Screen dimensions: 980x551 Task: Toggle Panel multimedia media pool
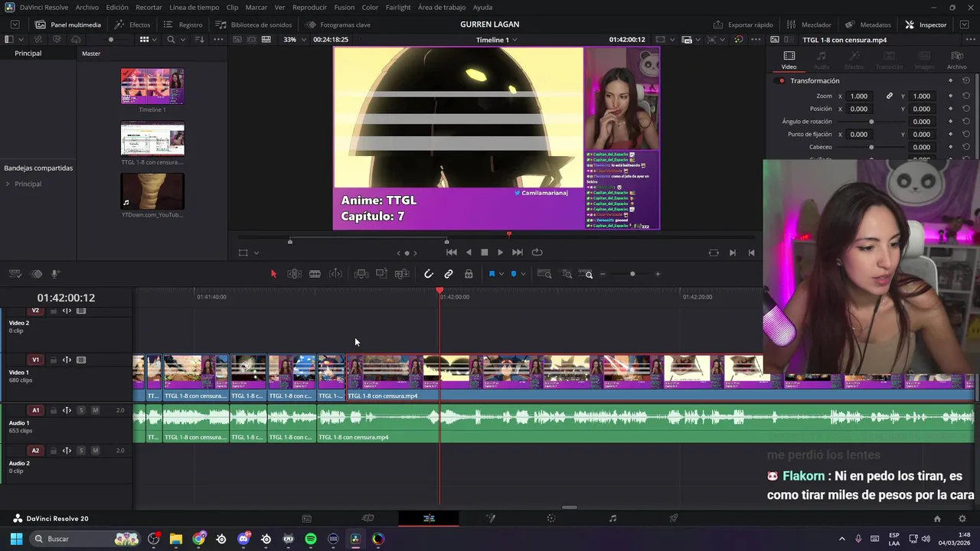[x=68, y=24]
